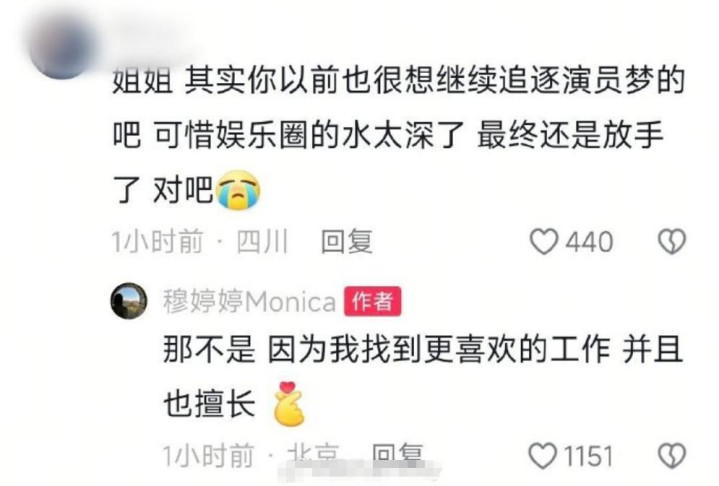
Task: Tap the comment starting with 姐姐 其实你以前
Action: click(x=398, y=136)
